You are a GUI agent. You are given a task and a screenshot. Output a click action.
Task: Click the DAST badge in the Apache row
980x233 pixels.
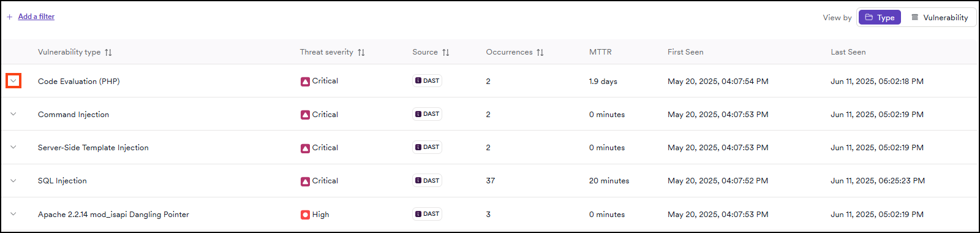[428, 214]
